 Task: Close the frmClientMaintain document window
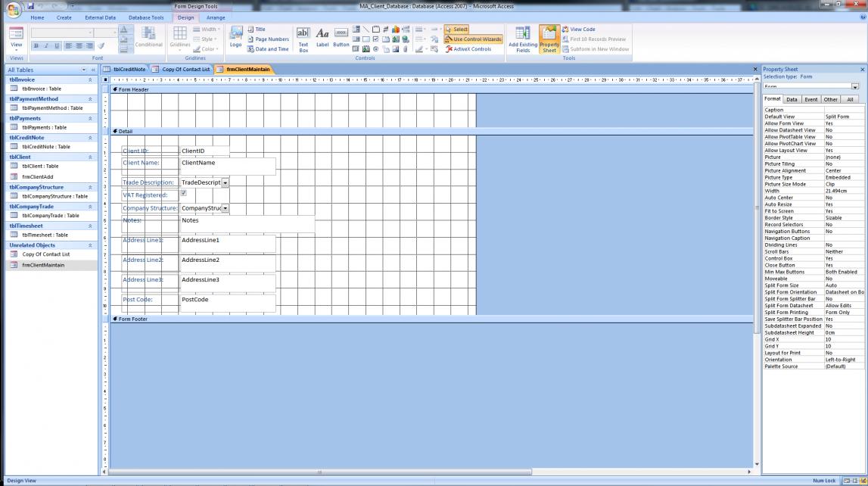pyautogui.click(x=755, y=69)
